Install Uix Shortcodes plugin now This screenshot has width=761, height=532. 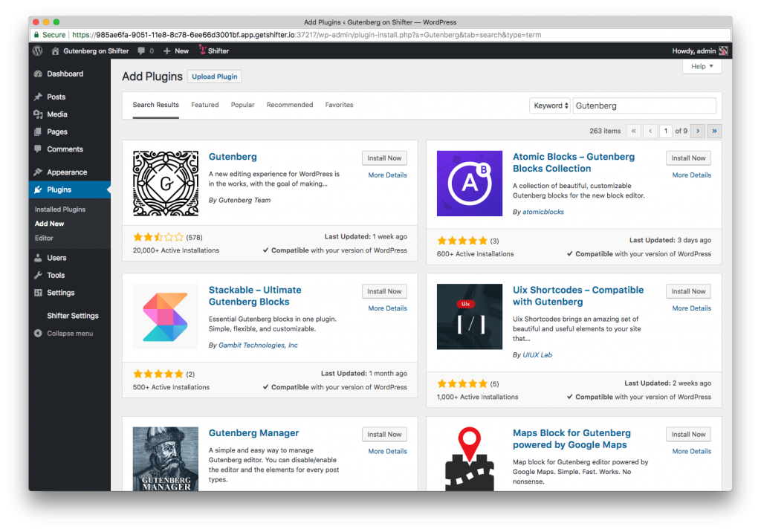[x=688, y=291]
